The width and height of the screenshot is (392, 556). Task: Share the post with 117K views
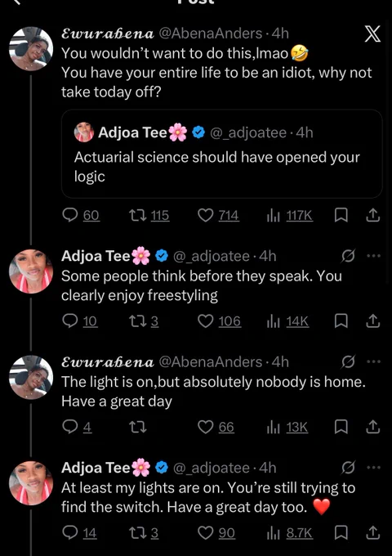(372, 215)
